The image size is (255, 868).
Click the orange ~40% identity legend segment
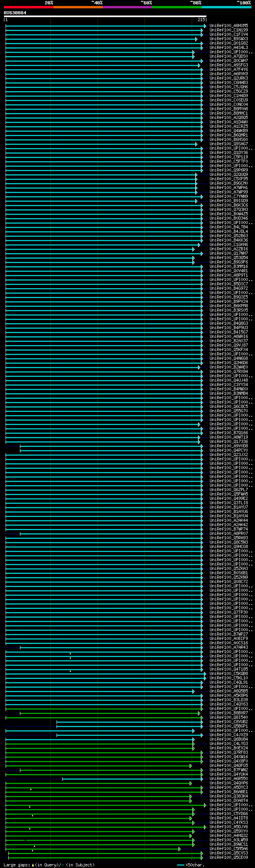coord(78,7)
